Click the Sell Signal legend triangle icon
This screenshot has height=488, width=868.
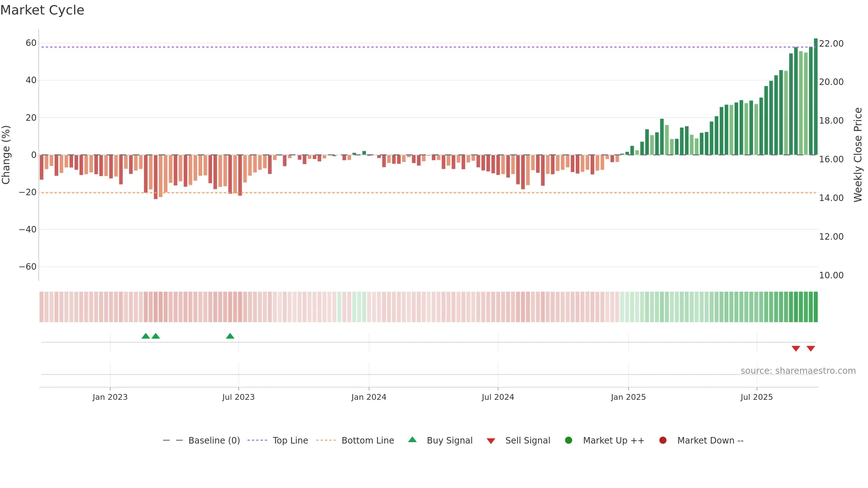[x=491, y=441]
